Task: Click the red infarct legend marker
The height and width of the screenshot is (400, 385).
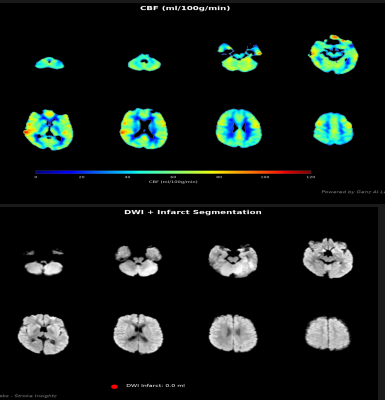Action: coord(114,387)
